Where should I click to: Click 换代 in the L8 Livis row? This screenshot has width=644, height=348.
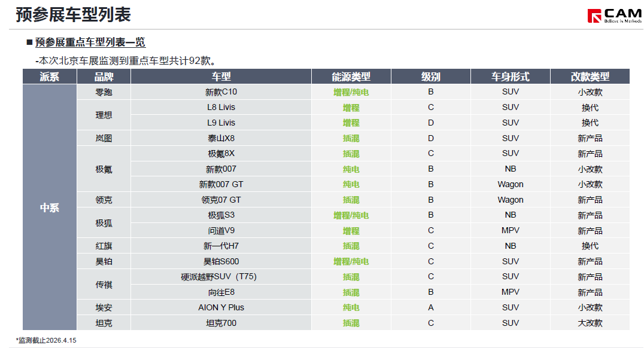(x=590, y=108)
